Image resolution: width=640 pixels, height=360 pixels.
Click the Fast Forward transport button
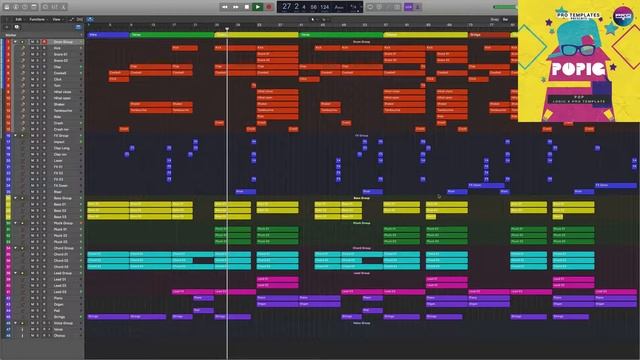coord(236,7)
